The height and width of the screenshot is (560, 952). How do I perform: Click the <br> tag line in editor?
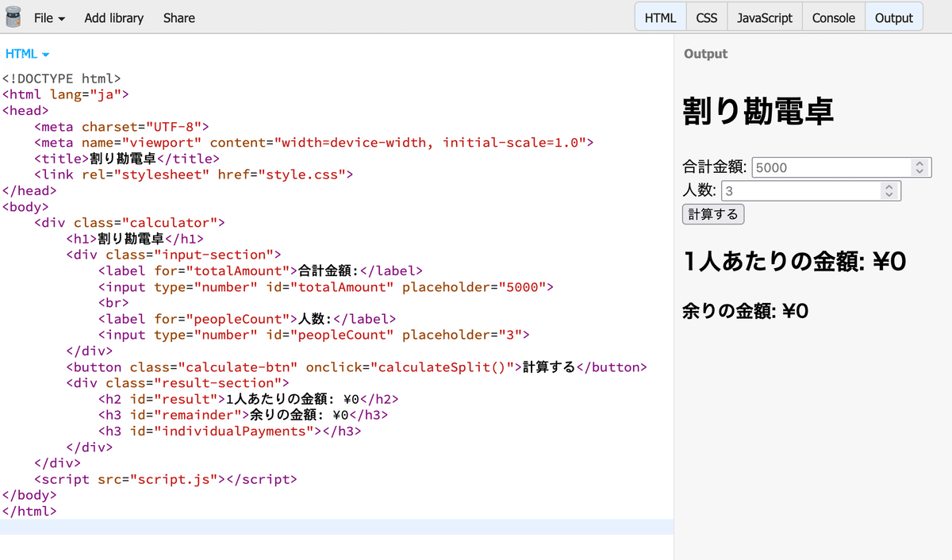click(x=113, y=303)
